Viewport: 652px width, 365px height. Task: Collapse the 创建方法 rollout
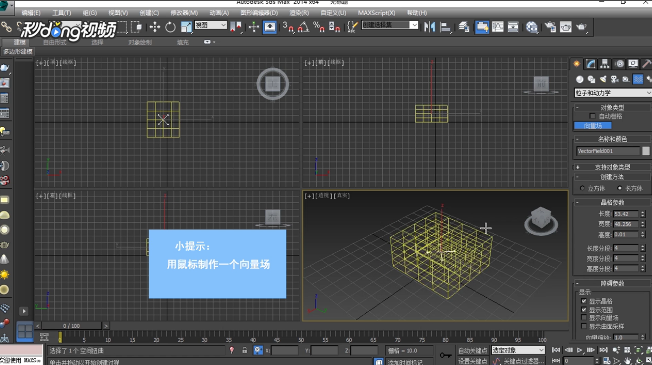[612, 177]
